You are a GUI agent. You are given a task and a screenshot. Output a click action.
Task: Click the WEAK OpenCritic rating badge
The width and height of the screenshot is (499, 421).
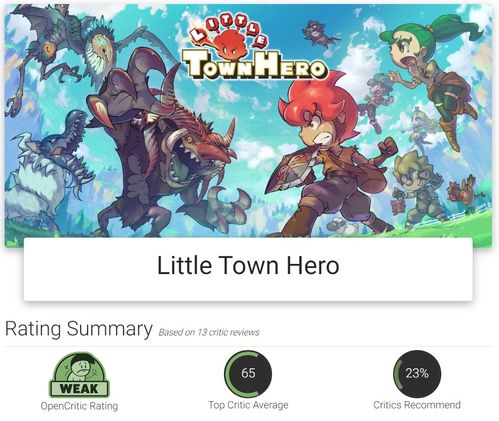click(79, 375)
